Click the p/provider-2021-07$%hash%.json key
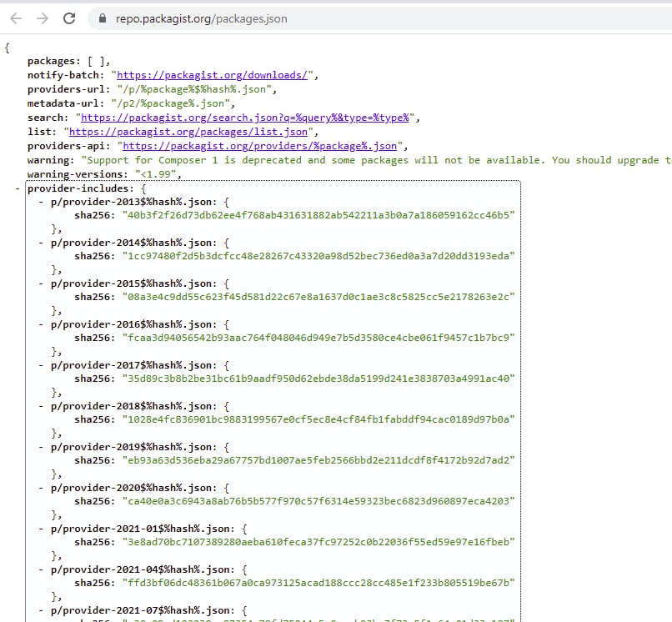 tap(143, 610)
